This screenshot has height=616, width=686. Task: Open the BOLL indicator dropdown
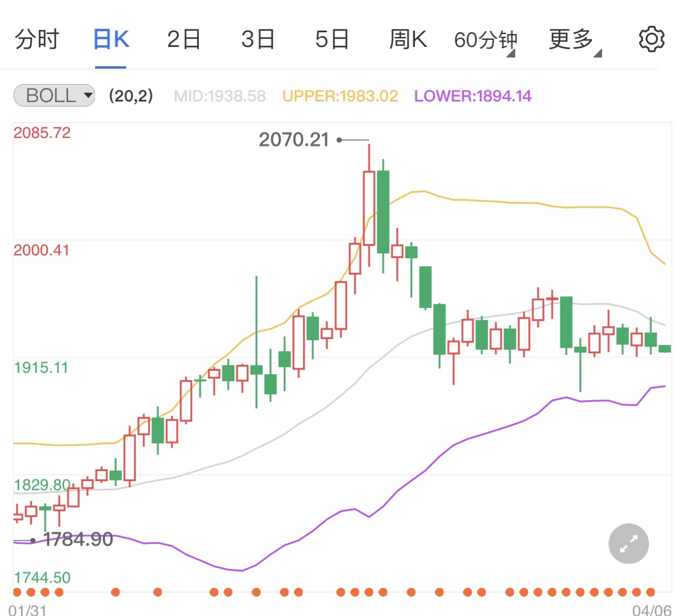point(54,96)
